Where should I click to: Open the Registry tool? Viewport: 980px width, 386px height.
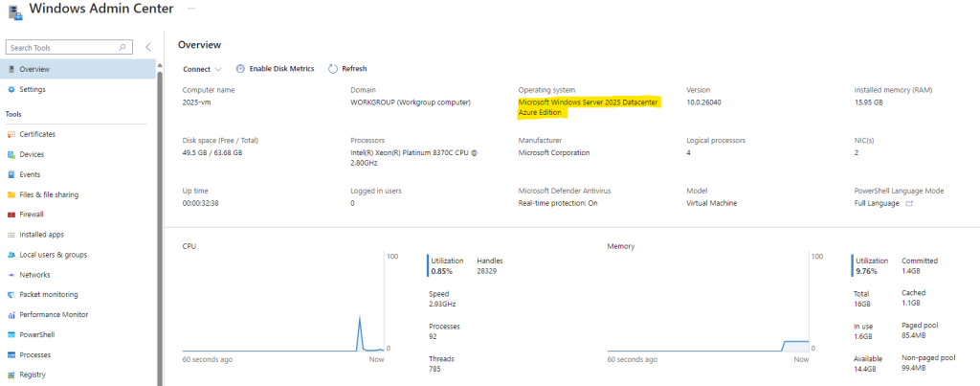click(x=78, y=375)
